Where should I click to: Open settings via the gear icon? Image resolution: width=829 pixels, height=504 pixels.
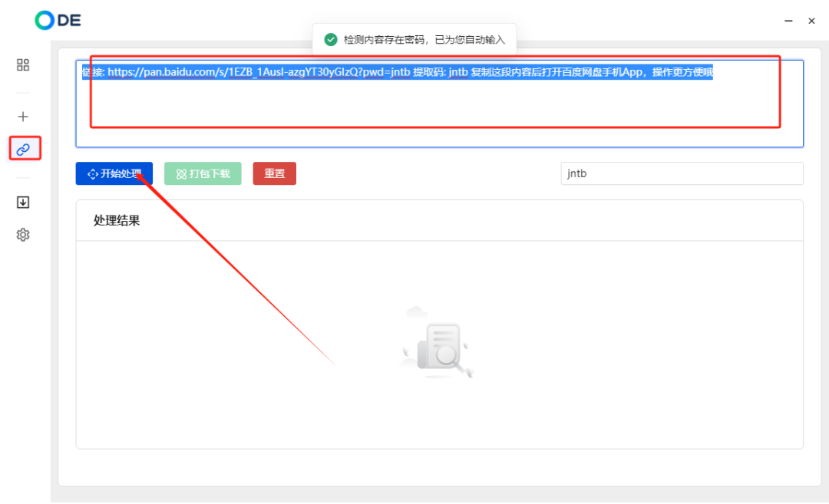(23, 235)
